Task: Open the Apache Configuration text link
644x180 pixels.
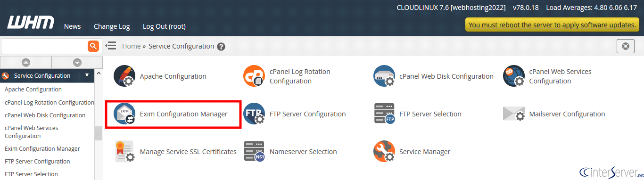Action: click(173, 76)
